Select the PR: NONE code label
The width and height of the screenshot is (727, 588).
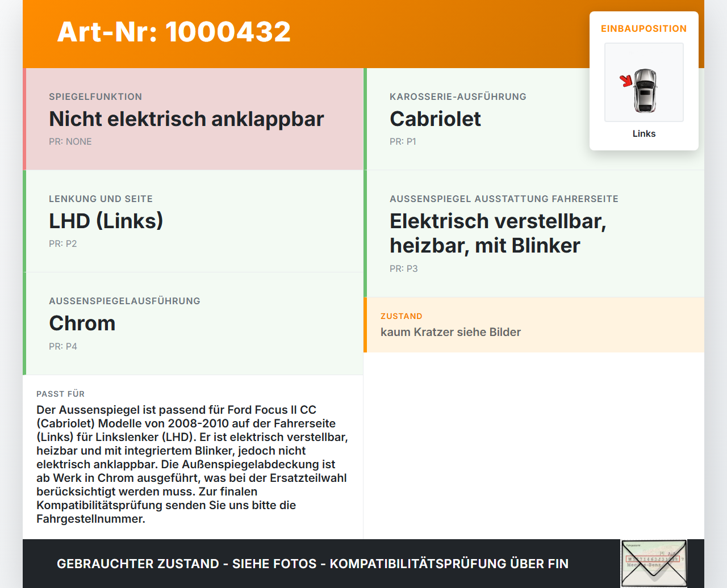click(70, 141)
